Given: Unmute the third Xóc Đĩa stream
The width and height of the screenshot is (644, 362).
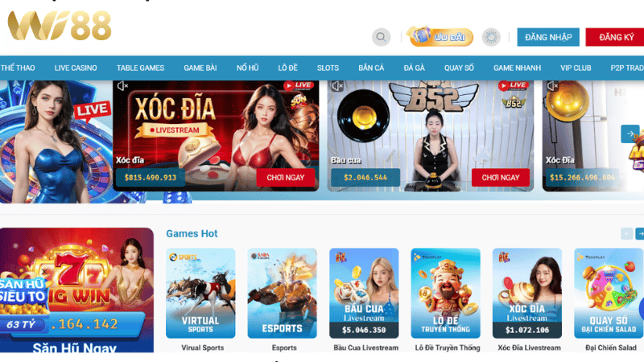Looking at the screenshot, I should 552,86.
